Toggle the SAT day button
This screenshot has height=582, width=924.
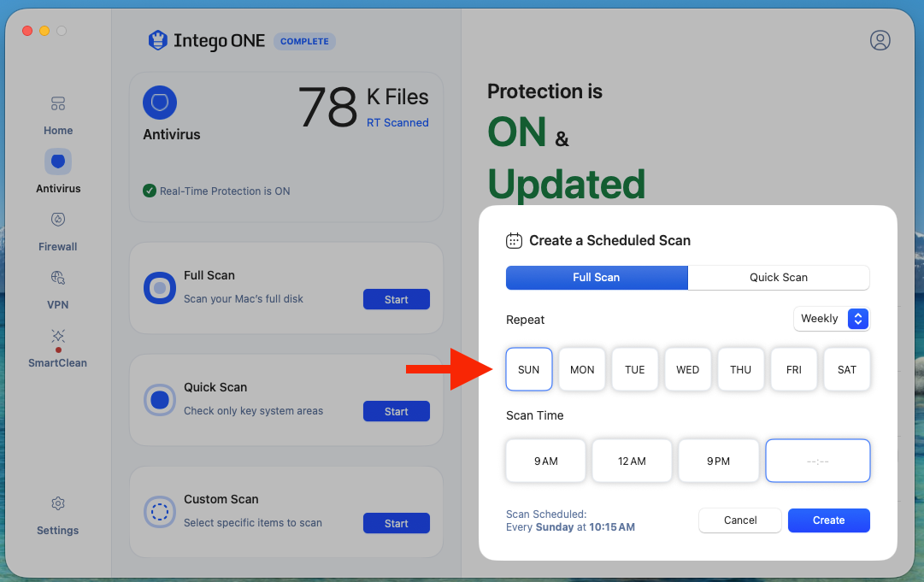coord(847,369)
